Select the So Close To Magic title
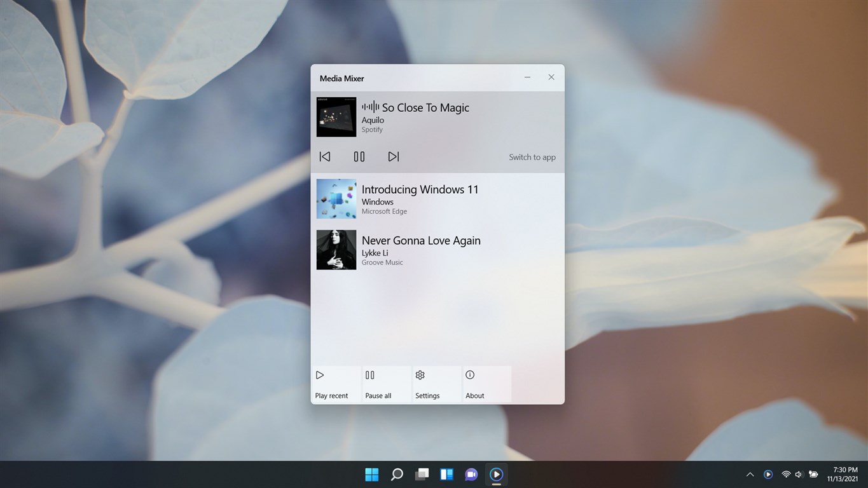Viewport: 868px width, 488px height. (x=425, y=108)
